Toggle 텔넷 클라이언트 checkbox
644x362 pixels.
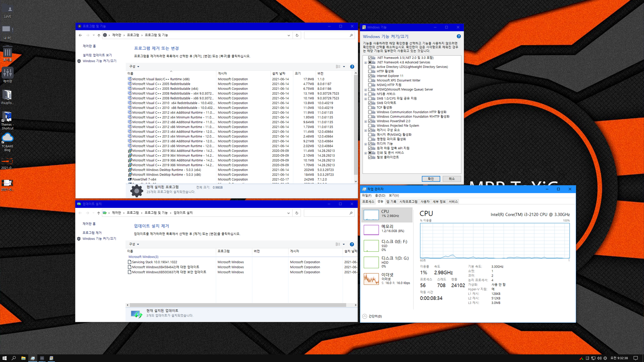370,157
